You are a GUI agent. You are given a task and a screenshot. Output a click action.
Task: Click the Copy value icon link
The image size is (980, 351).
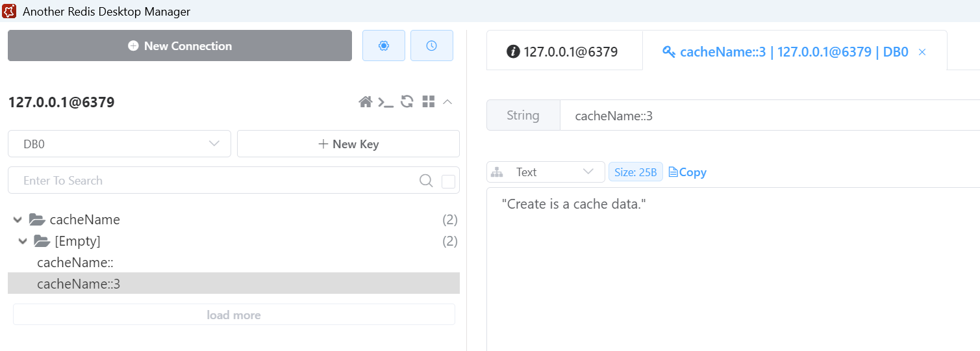point(687,172)
